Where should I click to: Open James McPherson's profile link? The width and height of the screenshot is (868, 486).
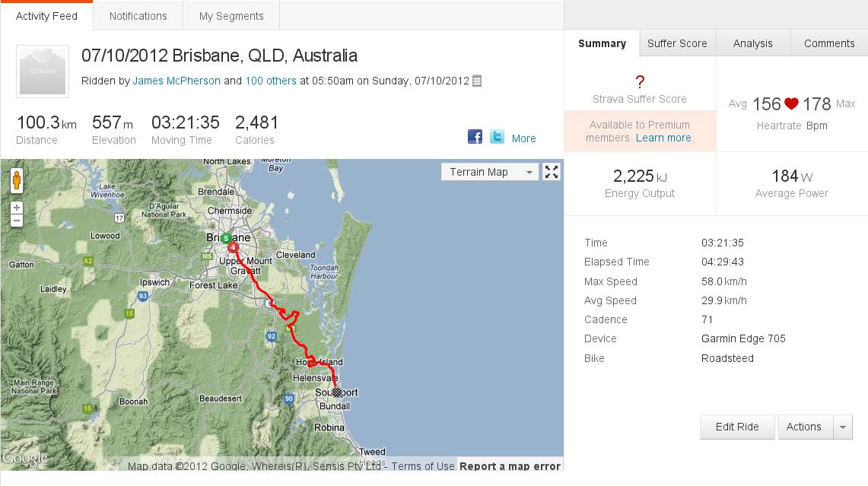(176, 81)
